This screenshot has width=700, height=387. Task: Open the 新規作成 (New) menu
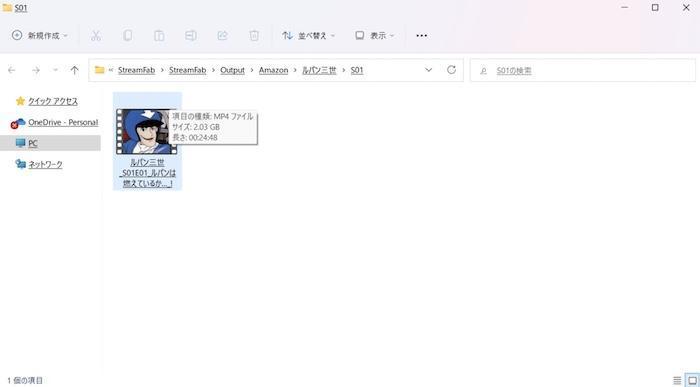[39, 35]
